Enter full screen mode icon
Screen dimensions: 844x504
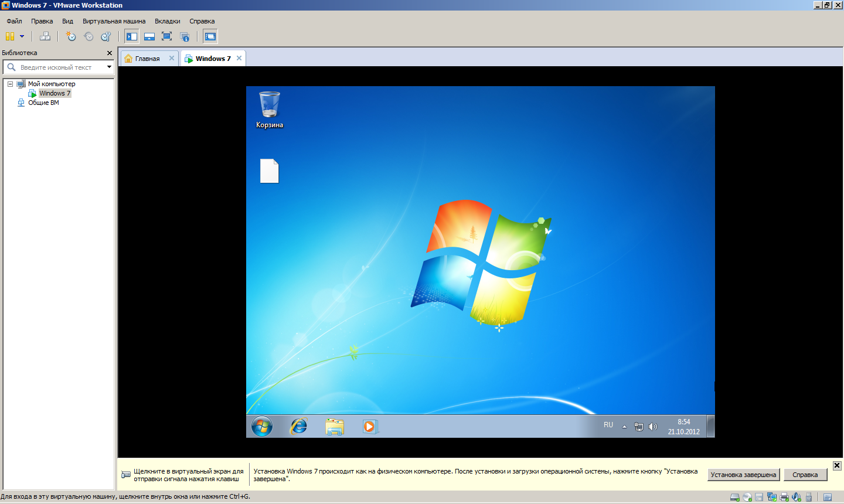coord(167,36)
